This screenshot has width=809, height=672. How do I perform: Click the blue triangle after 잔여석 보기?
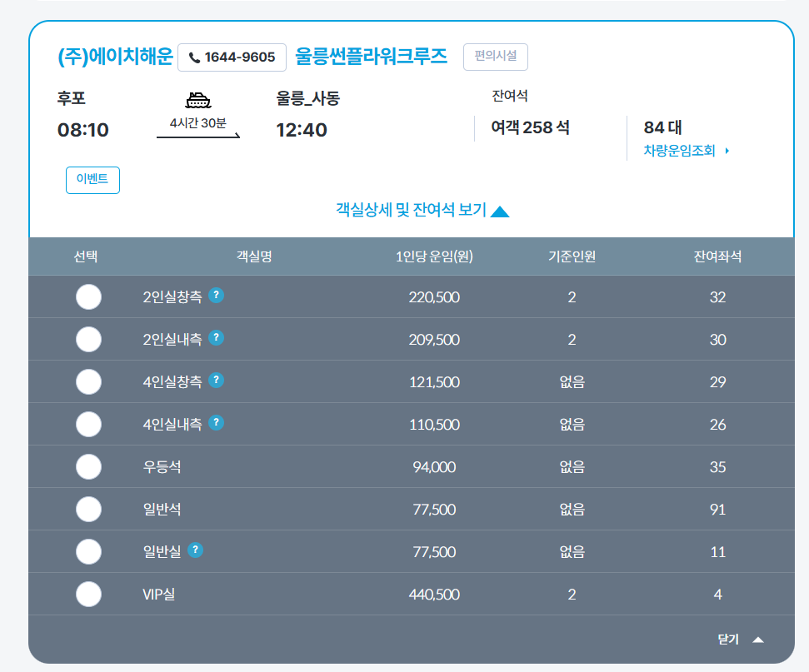click(500, 212)
